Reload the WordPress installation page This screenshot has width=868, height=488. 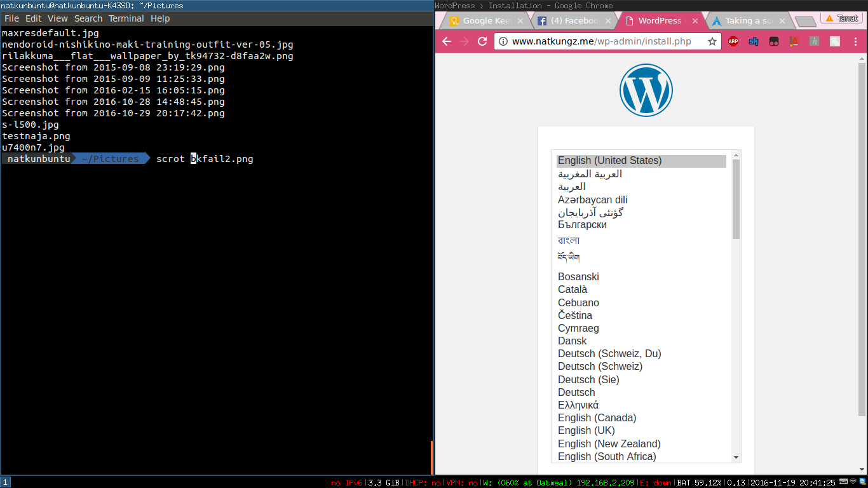482,41
